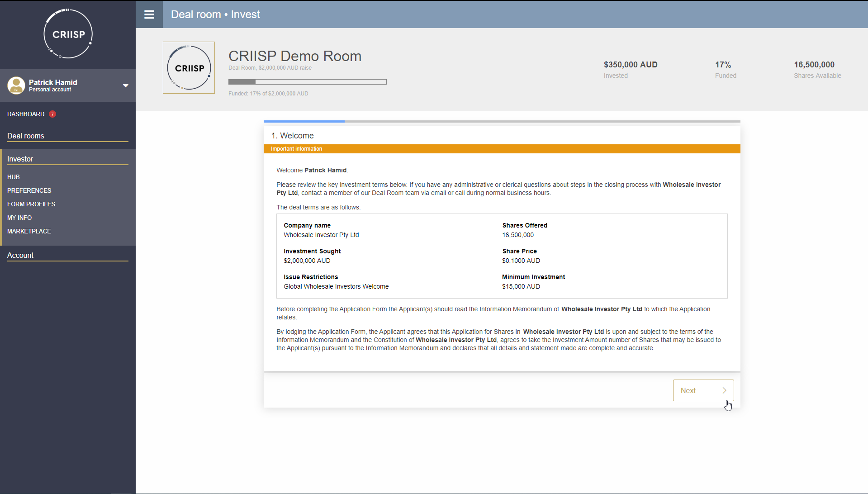The width and height of the screenshot is (868, 494).
Task: Click the 'Minimum Investment' label
Action: (x=533, y=277)
